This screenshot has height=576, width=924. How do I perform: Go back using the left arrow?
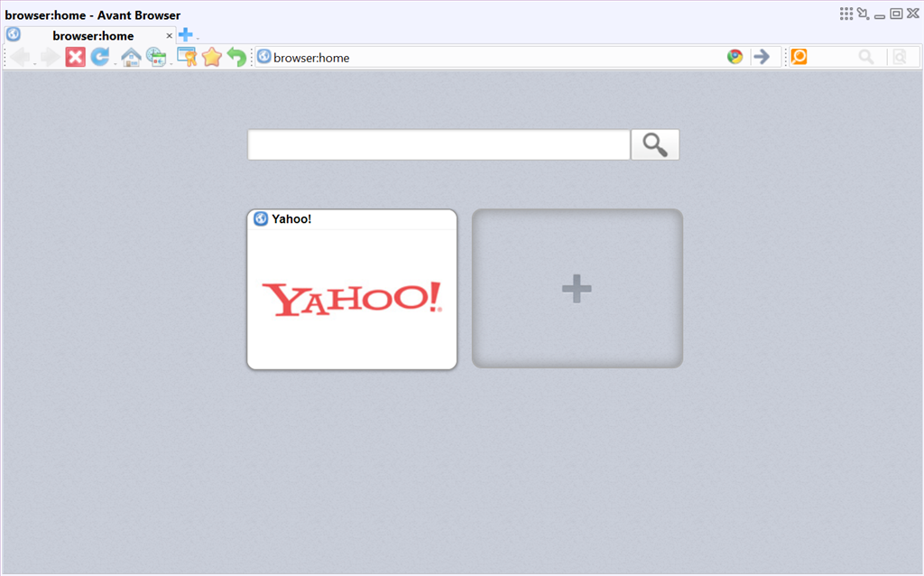(x=20, y=57)
